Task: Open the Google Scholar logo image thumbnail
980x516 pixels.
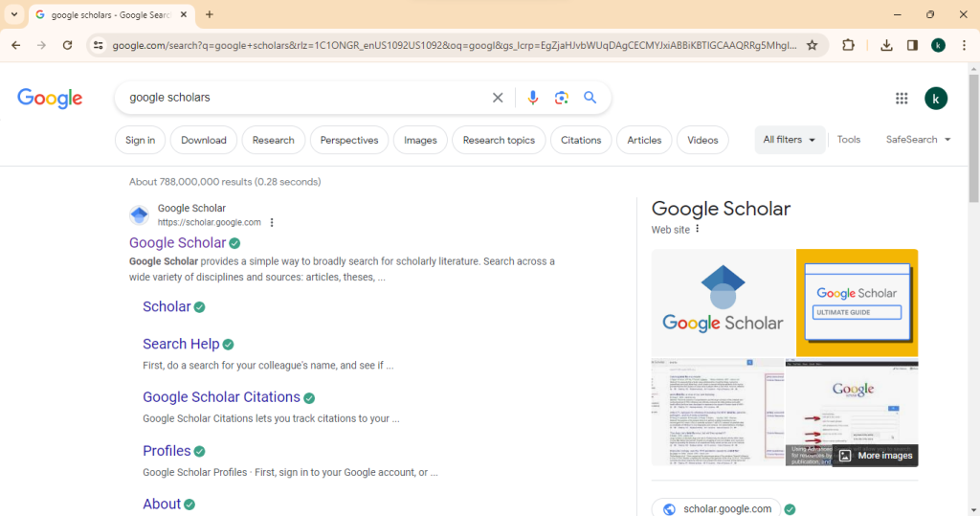Action: 724,303
